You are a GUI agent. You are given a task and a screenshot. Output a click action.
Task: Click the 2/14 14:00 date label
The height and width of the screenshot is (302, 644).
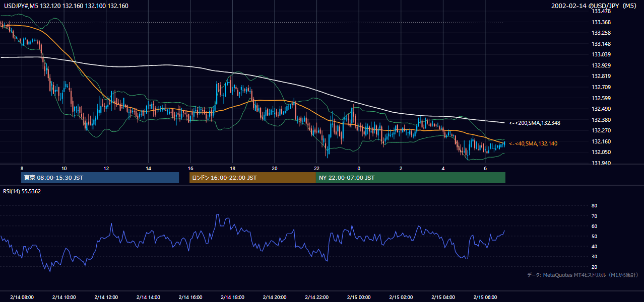(148, 297)
